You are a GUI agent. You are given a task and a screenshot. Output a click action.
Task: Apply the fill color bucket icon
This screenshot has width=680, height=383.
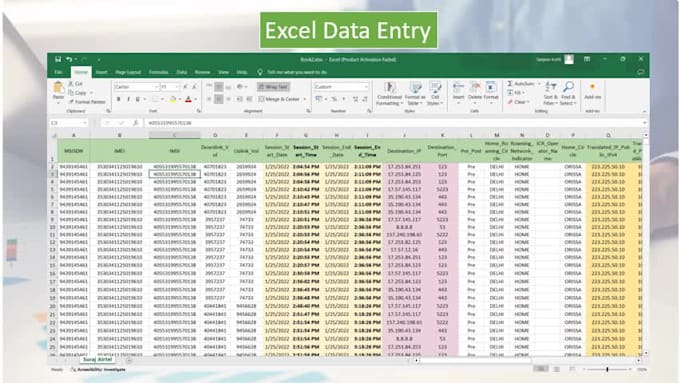[173, 99]
